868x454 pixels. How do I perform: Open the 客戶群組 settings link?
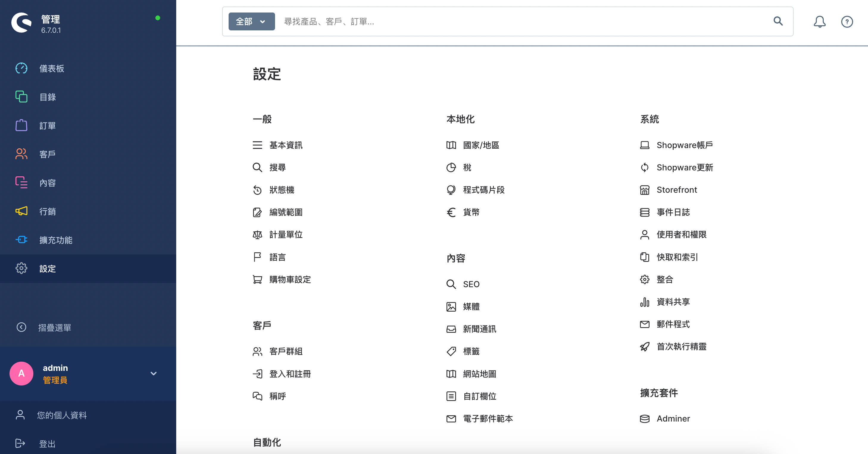coord(286,352)
